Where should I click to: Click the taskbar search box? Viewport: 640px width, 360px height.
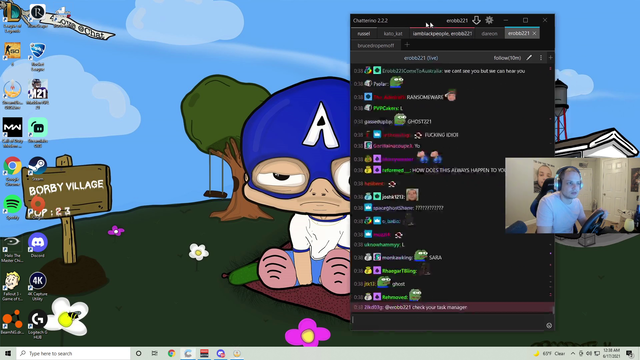(x=73, y=353)
